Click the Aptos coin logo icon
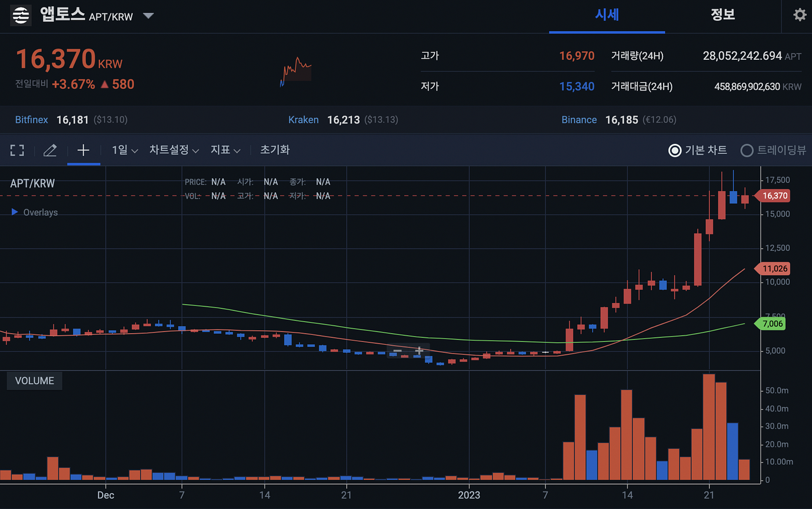 [x=21, y=15]
